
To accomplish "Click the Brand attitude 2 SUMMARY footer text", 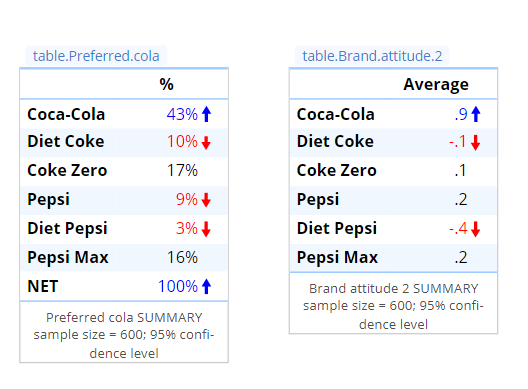I will (393, 289).
